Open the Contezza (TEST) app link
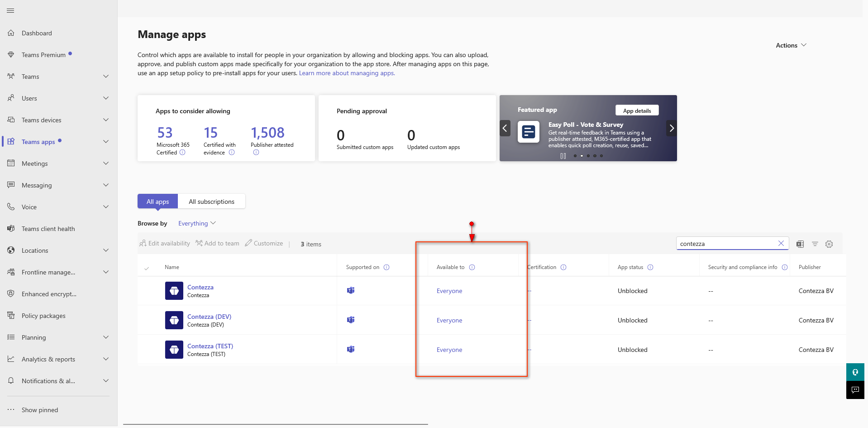The height and width of the screenshot is (428, 868). tap(210, 346)
